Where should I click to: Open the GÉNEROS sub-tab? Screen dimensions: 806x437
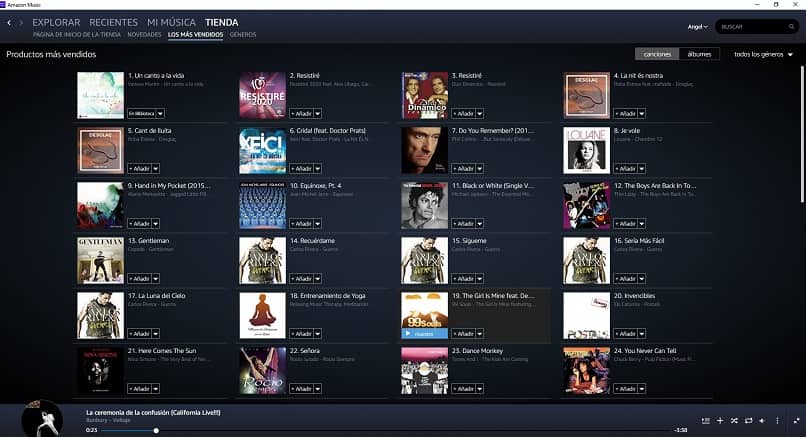click(243, 34)
